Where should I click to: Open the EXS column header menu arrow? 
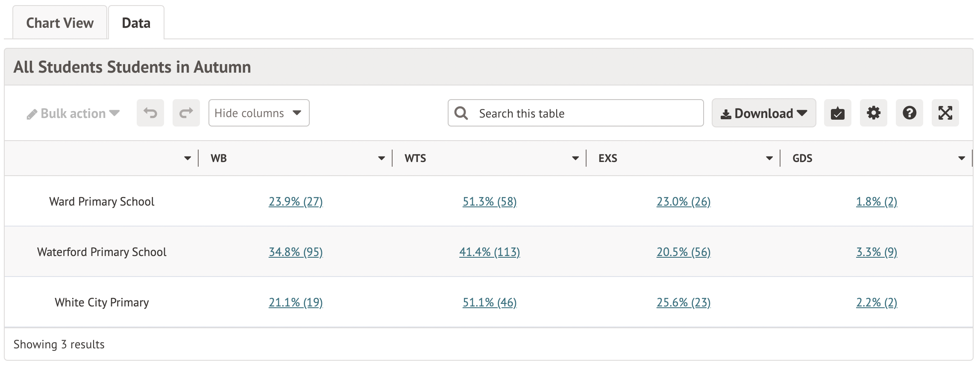point(769,159)
